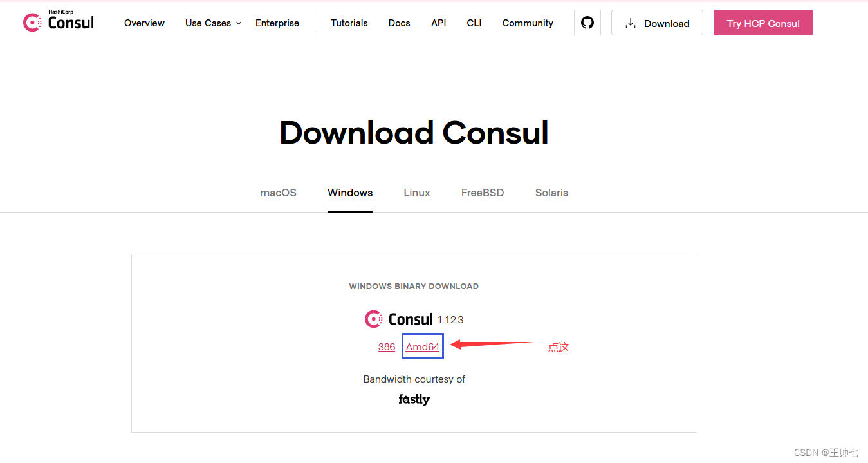The width and height of the screenshot is (868, 463).
Task: Select the Windows tab
Action: click(x=349, y=193)
